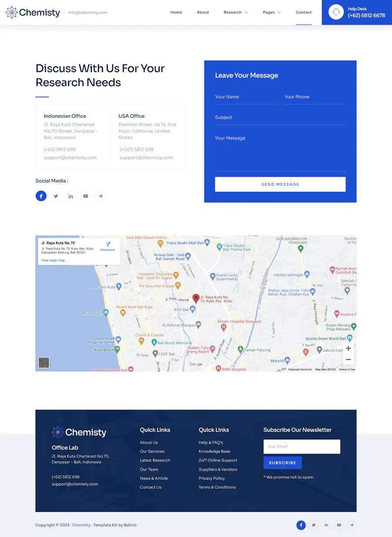Open Facebook from the Social Media row
Viewport: 392px width, 537px height.
(x=41, y=196)
